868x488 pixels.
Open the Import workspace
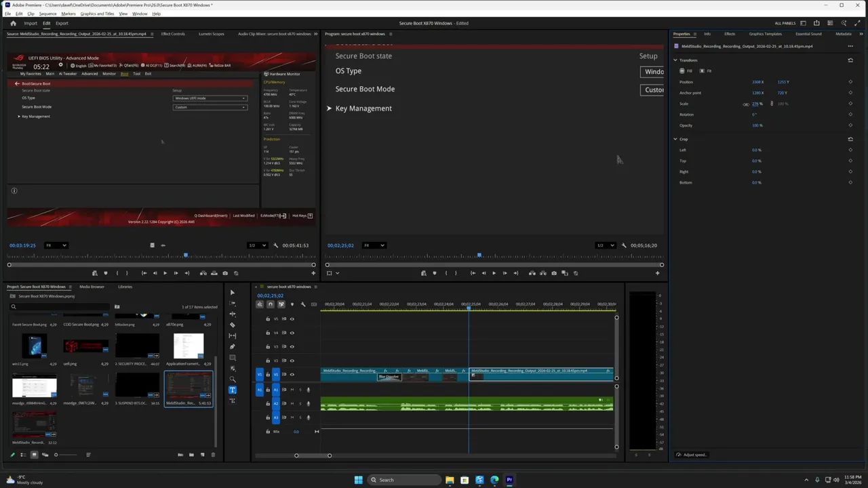(31, 23)
